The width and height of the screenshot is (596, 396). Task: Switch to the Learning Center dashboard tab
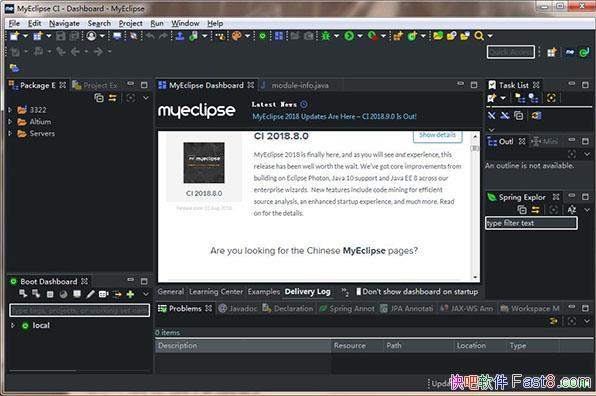click(216, 291)
